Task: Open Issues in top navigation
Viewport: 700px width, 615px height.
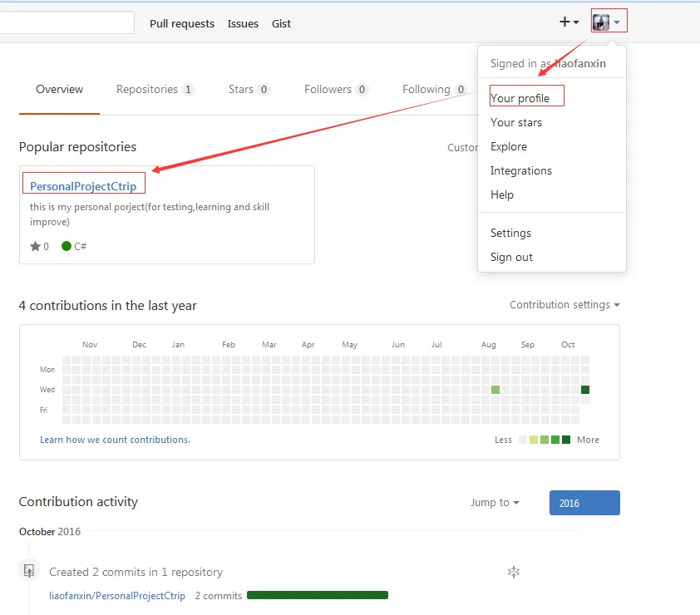Action: pyautogui.click(x=243, y=23)
